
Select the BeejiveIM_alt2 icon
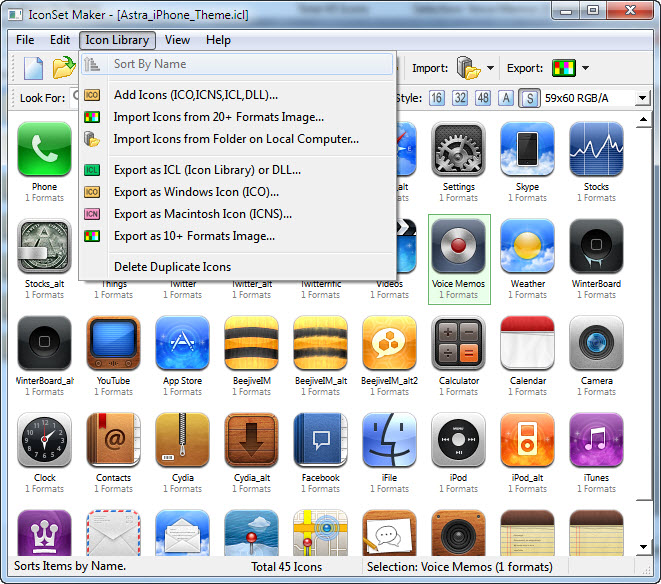pos(389,342)
